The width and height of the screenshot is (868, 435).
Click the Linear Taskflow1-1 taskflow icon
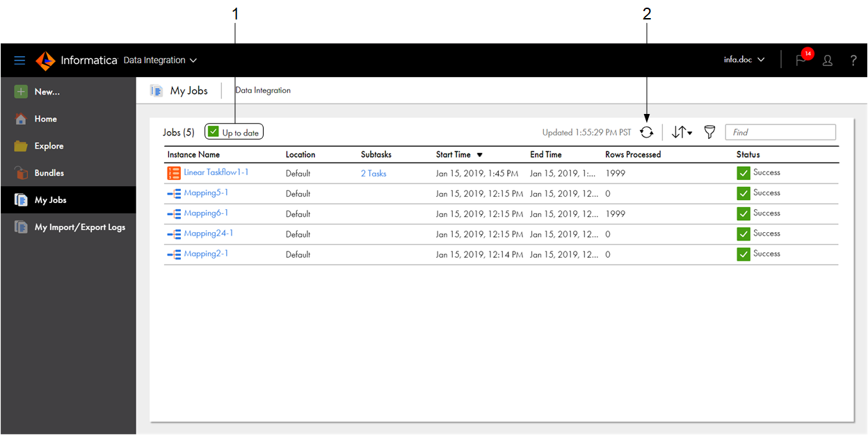click(174, 173)
